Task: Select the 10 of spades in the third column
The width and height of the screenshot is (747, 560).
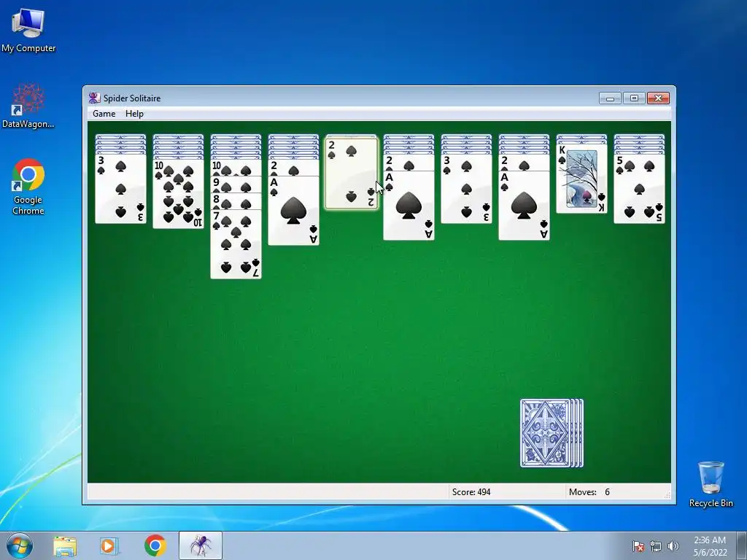Action: (x=236, y=168)
